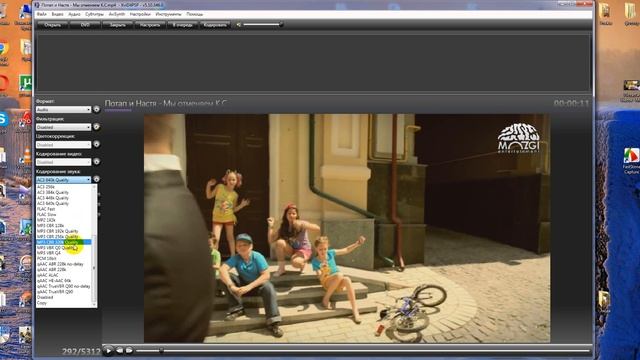Open the AviSynth menu
The image size is (640, 360).
point(117,14)
